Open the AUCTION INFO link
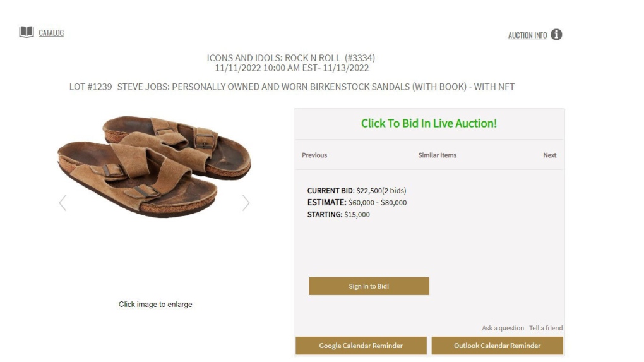 click(527, 35)
